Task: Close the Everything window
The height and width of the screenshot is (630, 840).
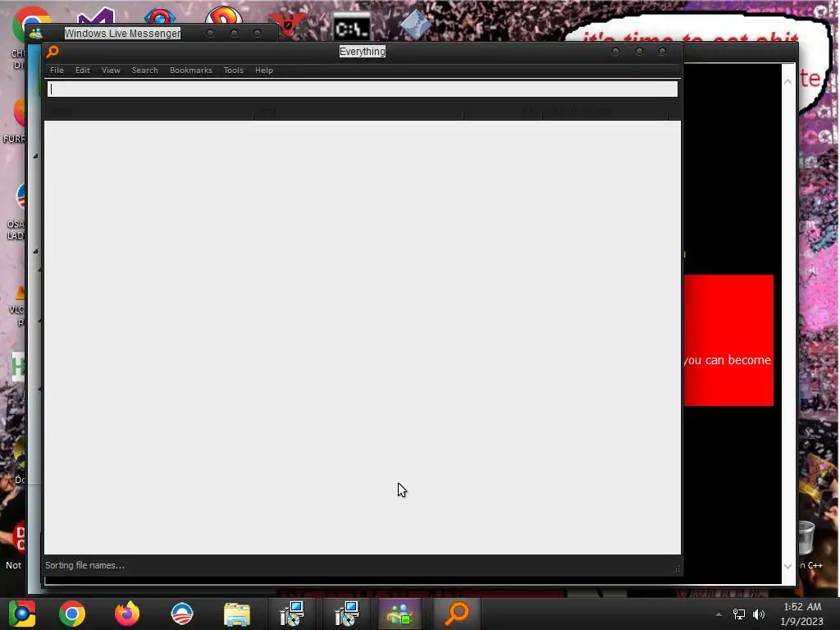Action: [662, 52]
